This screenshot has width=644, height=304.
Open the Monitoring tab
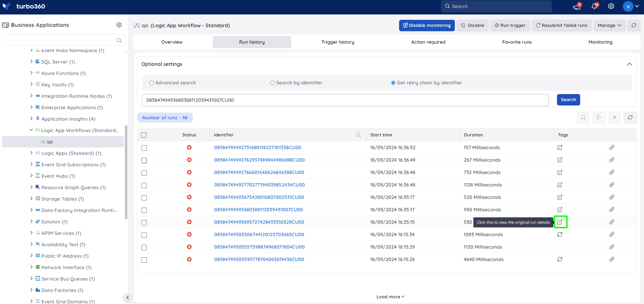(600, 42)
